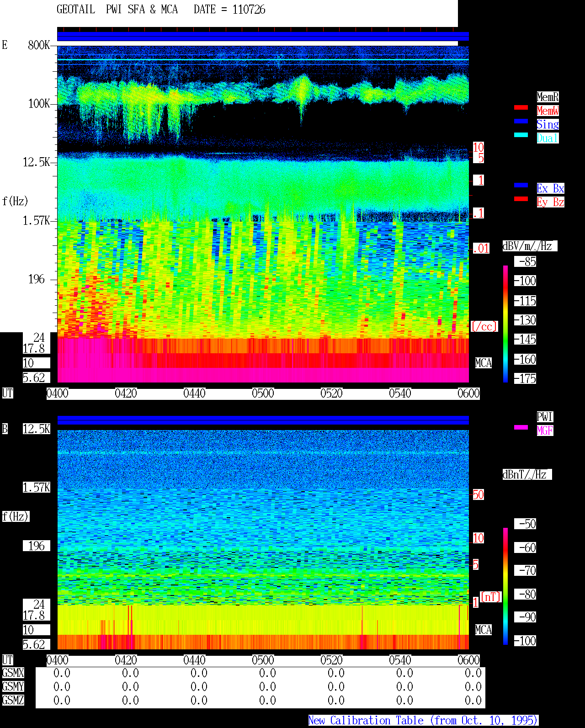Click the blue swatch beside Ex Bx

[521, 185]
